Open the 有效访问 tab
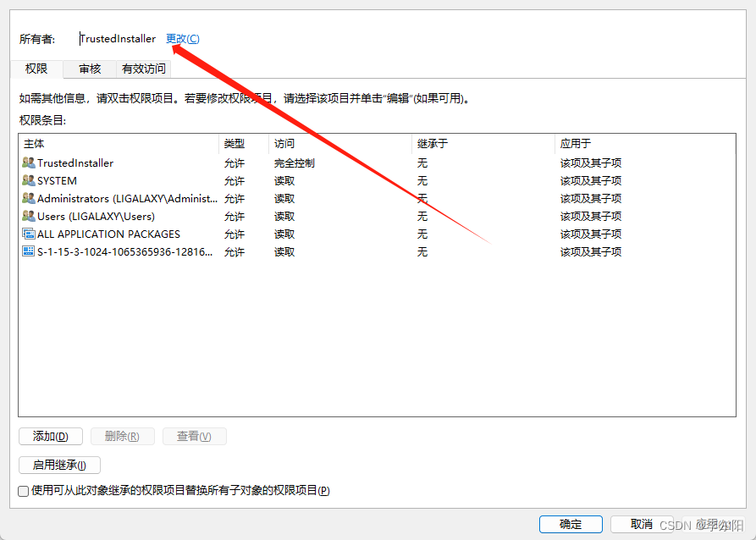Screen dimensions: 756x540 pyautogui.click(x=144, y=69)
